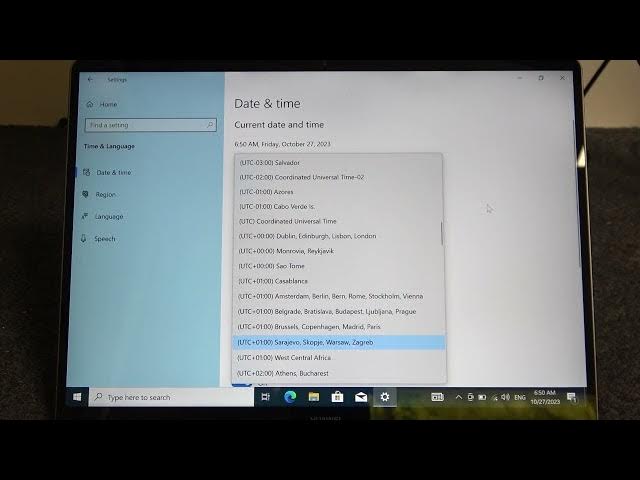640x480 pixels.
Task: Pick Brussels, Copenhagen, Madrid, Paris option
Action: pyautogui.click(x=339, y=327)
